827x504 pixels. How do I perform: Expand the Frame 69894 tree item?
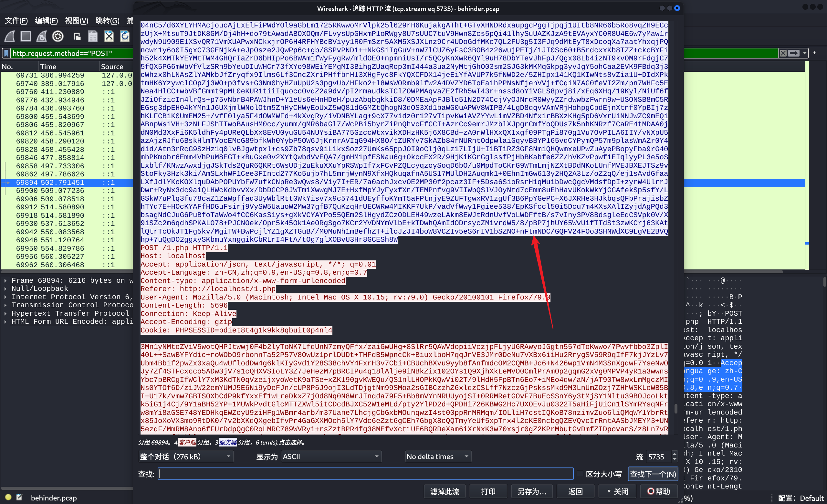click(x=5, y=280)
